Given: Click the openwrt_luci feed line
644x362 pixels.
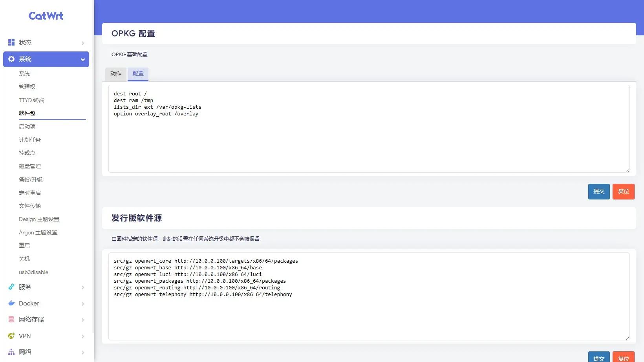Looking at the screenshot, I should (188, 274).
